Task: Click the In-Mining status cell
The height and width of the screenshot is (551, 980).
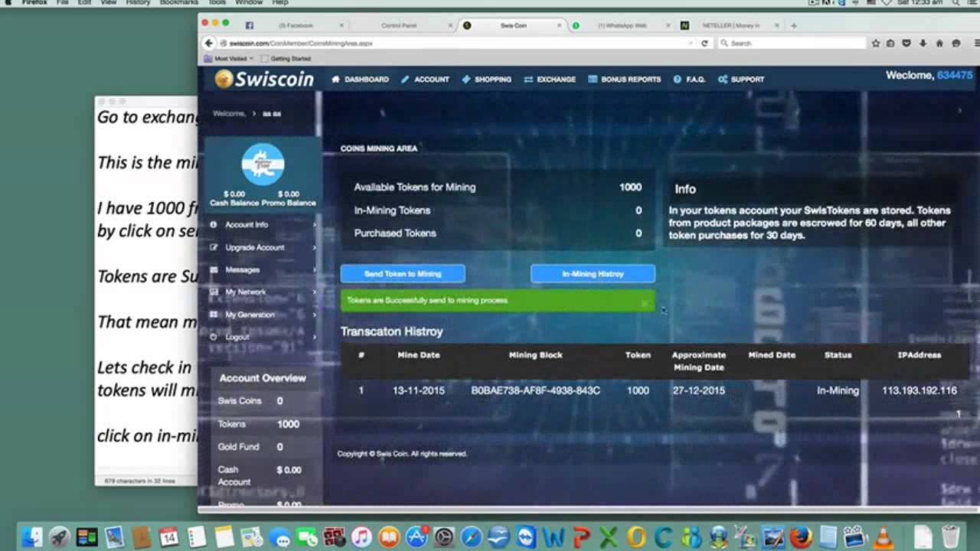Action: pos(838,390)
